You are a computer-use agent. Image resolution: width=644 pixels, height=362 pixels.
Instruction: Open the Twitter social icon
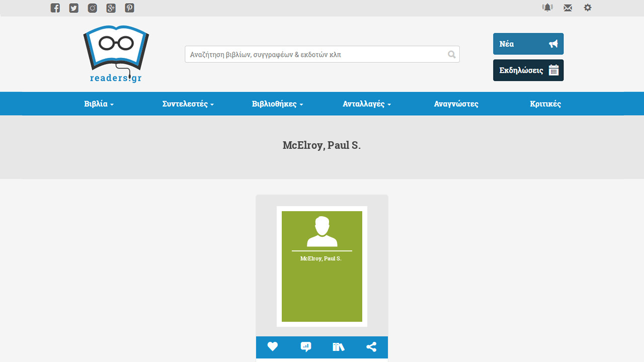point(74,8)
